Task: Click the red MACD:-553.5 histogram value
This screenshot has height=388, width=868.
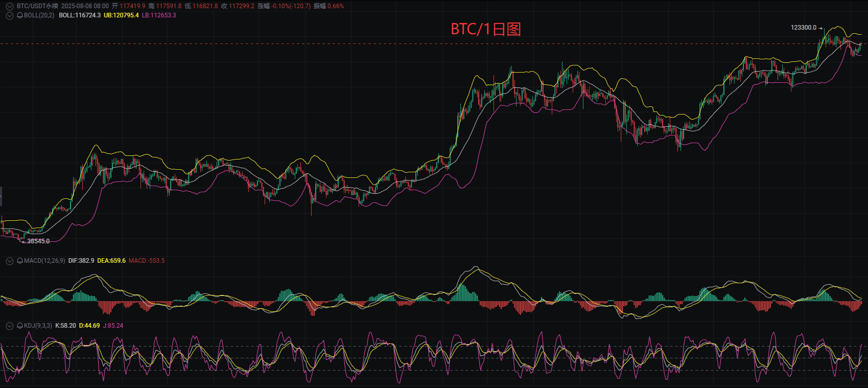Action: tap(147, 261)
